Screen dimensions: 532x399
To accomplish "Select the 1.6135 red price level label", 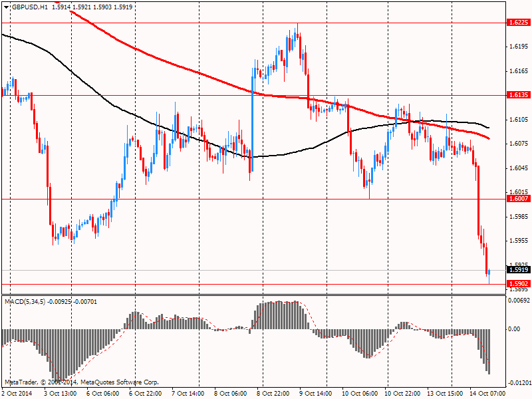I will pyautogui.click(x=519, y=95).
